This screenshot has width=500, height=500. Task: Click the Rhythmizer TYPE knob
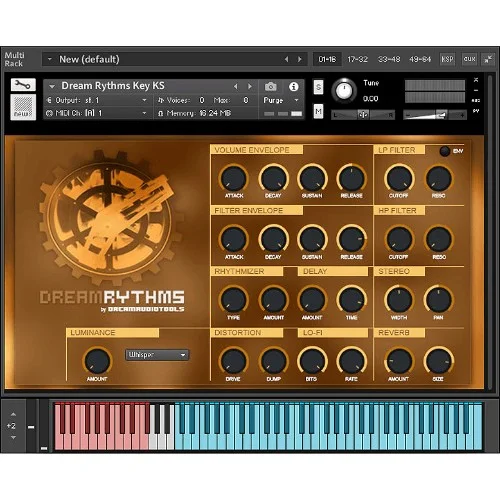[x=234, y=300]
